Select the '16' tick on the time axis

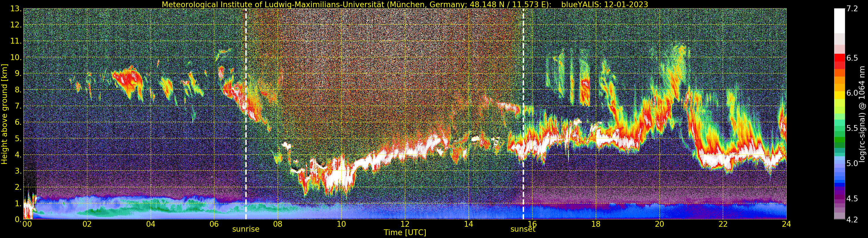coord(532,224)
